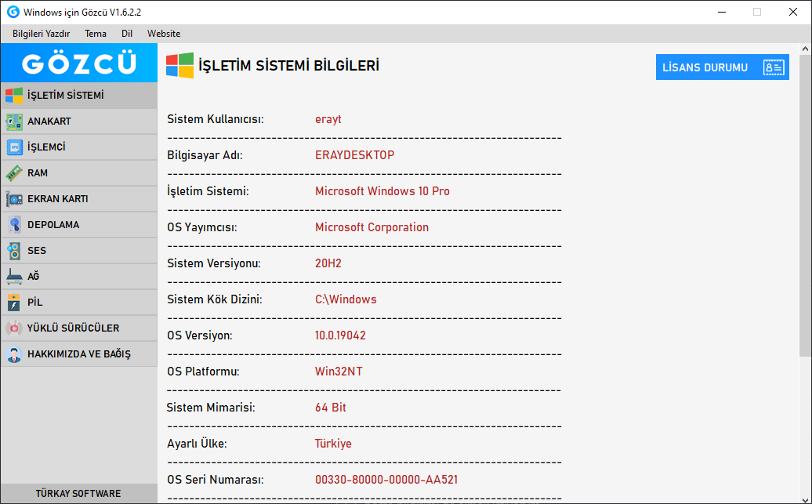Click the Gözcü app icon in title bar
Viewport: 812px width, 504px height.
coord(13,12)
